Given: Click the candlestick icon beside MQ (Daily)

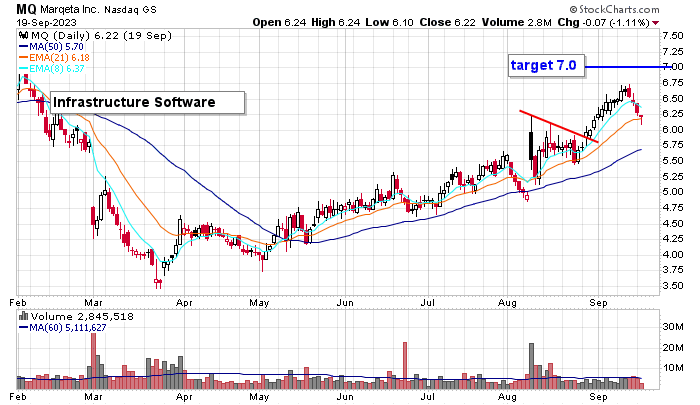Looking at the screenshot, I should pyautogui.click(x=23, y=36).
